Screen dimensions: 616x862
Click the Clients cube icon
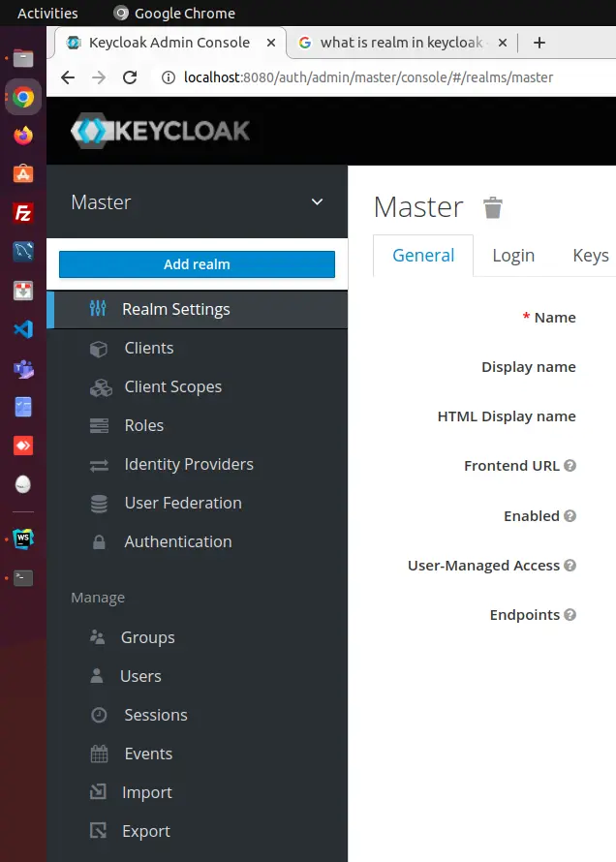click(99, 349)
